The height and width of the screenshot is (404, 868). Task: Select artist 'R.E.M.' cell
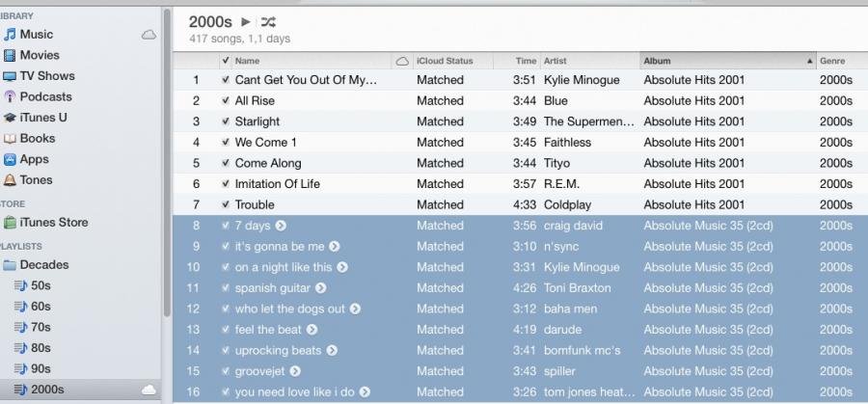point(562,184)
